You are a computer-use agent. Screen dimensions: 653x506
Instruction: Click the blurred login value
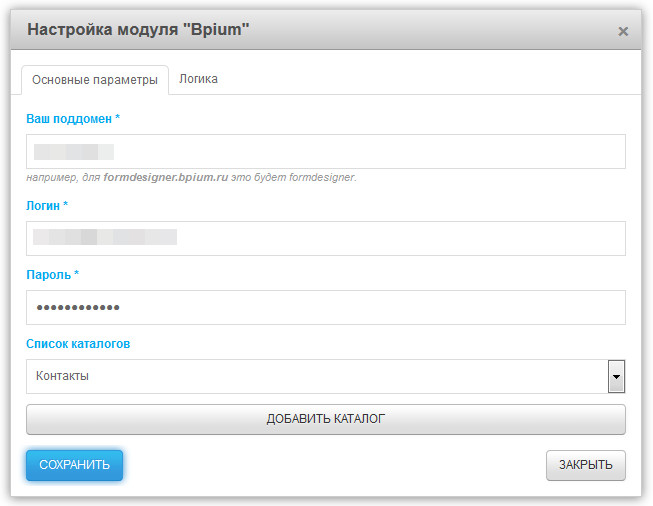[104, 238]
